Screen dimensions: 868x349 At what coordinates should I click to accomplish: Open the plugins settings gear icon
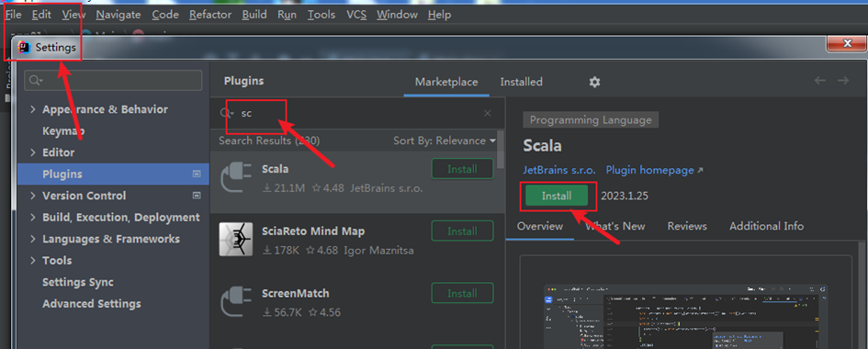(x=594, y=82)
